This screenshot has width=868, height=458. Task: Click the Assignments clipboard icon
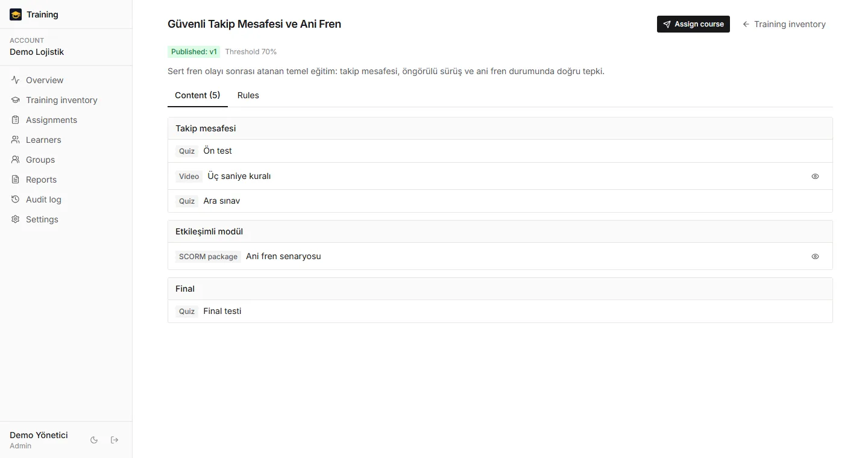coord(16,120)
